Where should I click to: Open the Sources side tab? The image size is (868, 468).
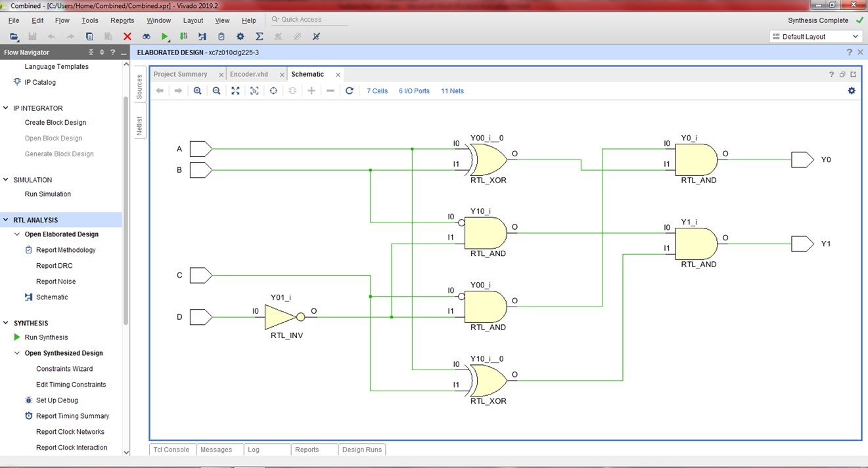139,87
